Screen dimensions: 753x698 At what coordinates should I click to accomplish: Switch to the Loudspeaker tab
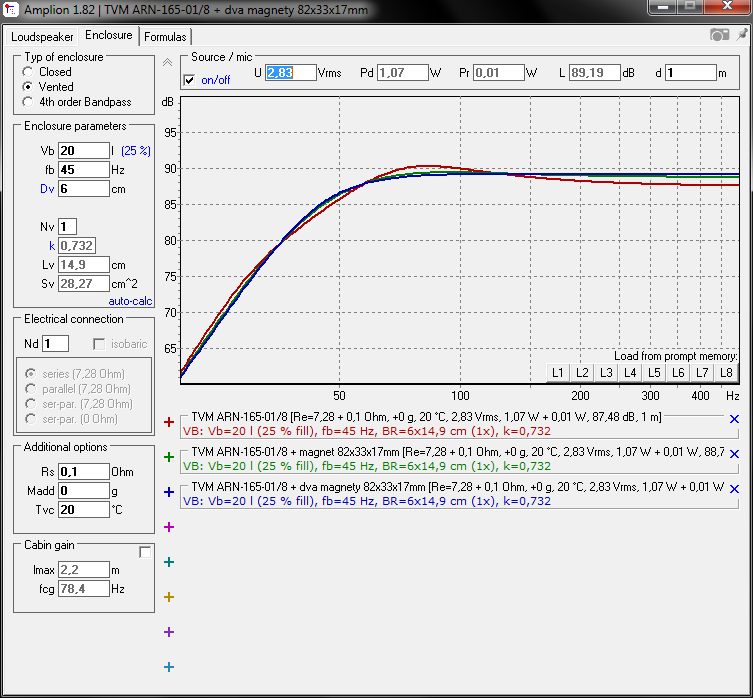click(42, 37)
